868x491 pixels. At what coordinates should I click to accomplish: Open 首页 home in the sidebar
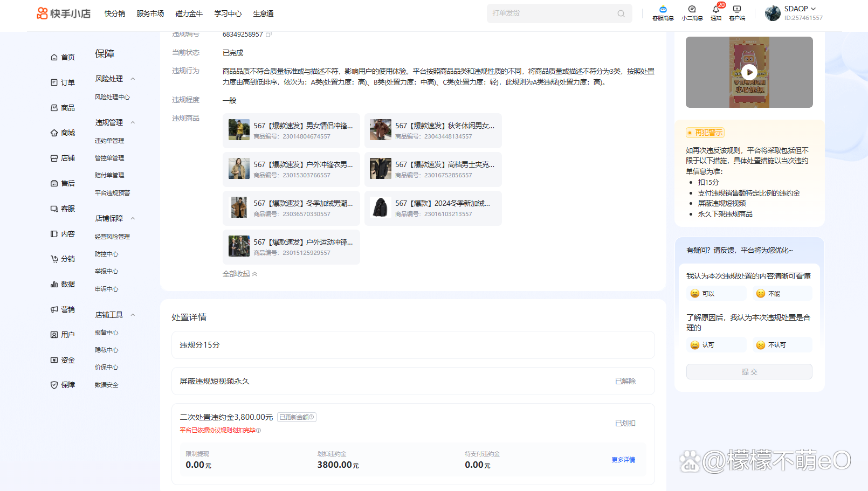pyautogui.click(x=63, y=57)
